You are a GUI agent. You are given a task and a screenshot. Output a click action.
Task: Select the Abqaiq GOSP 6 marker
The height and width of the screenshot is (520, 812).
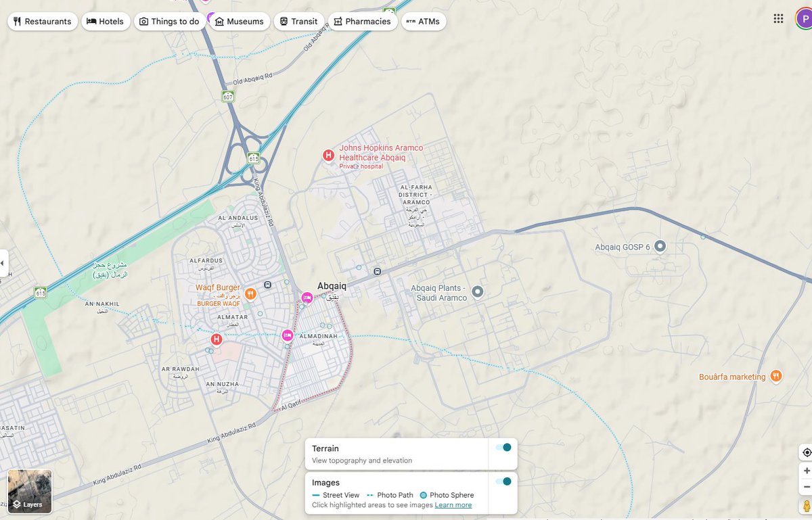(660, 247)
